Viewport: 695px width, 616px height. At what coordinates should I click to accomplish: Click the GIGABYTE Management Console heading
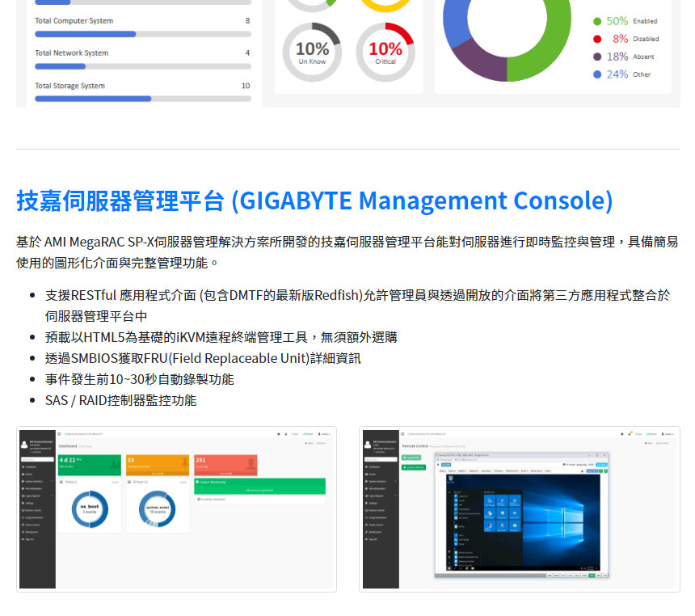coord(314,201)
